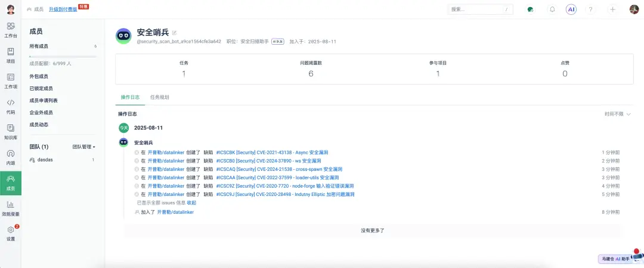Open issue #ICSCB0 CVE-2024-37890 ws link
This screenshot has height=268, width=644.
coord(268,161)
